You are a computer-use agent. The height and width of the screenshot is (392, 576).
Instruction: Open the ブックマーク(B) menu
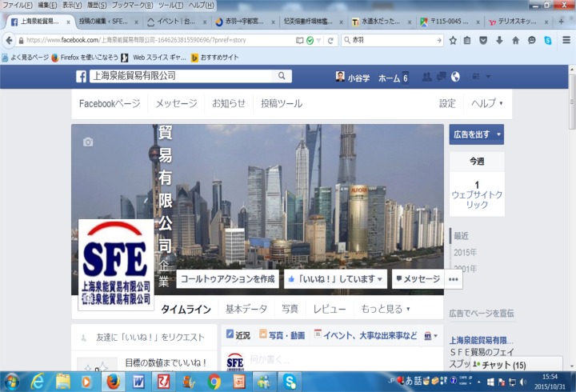coord(132,5)
